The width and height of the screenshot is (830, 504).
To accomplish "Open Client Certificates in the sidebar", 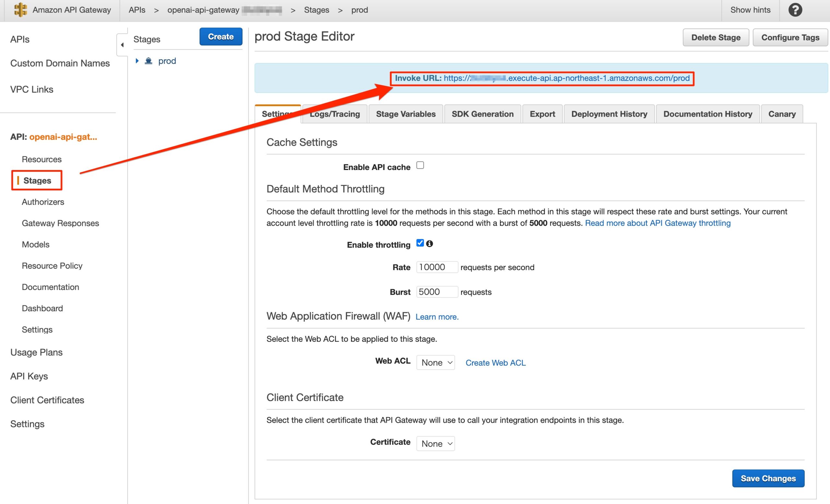I will [47, 400].
